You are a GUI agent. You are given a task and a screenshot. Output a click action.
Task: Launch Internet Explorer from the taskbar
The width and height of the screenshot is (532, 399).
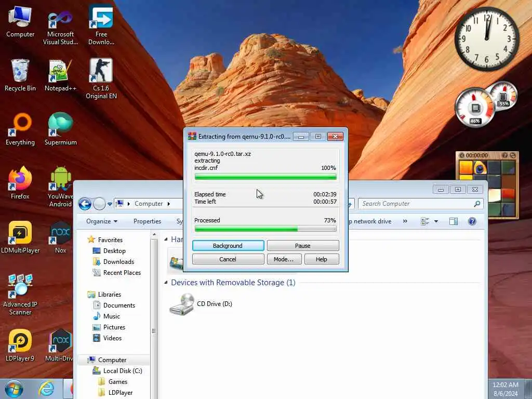[x=46, y=389]
